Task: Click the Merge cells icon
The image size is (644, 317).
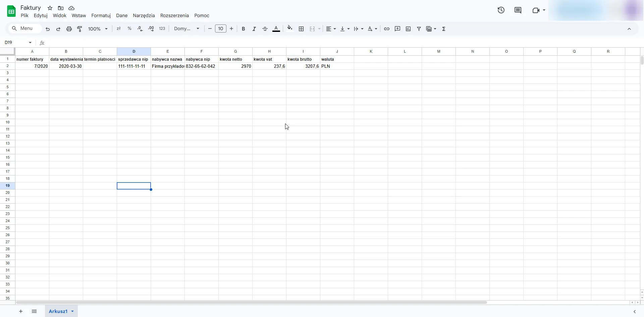Action: (312, 29)
